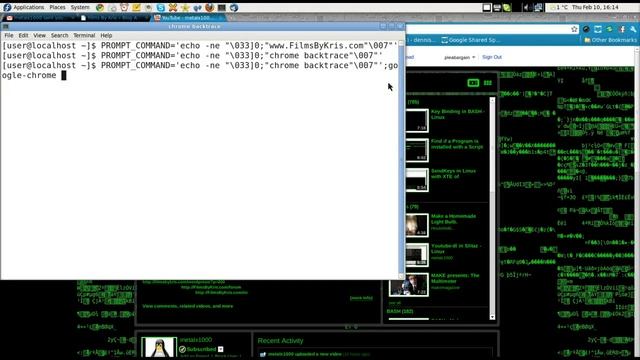Open the System menu in top panel

click(x=80, y=7)
